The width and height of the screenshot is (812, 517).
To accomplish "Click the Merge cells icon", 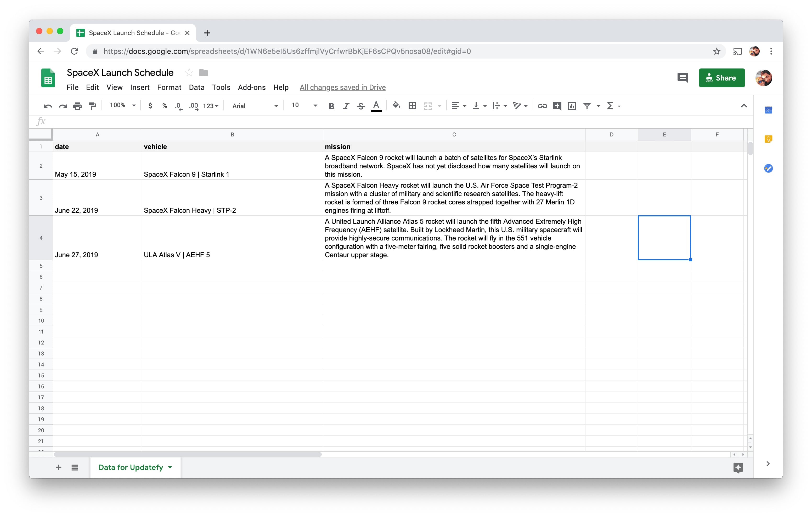I will click(427, 106).
